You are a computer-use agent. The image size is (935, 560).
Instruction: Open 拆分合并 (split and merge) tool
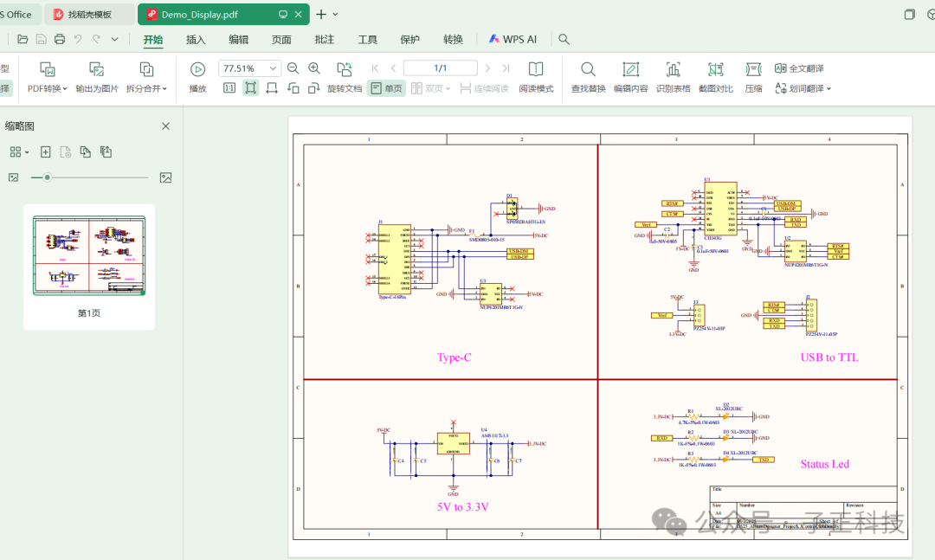point(146,78)
